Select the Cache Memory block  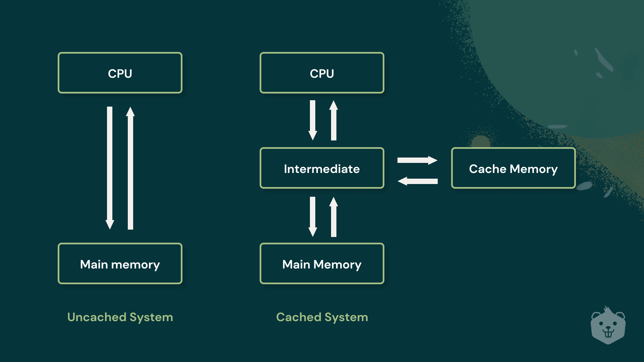tap(508, 169)
